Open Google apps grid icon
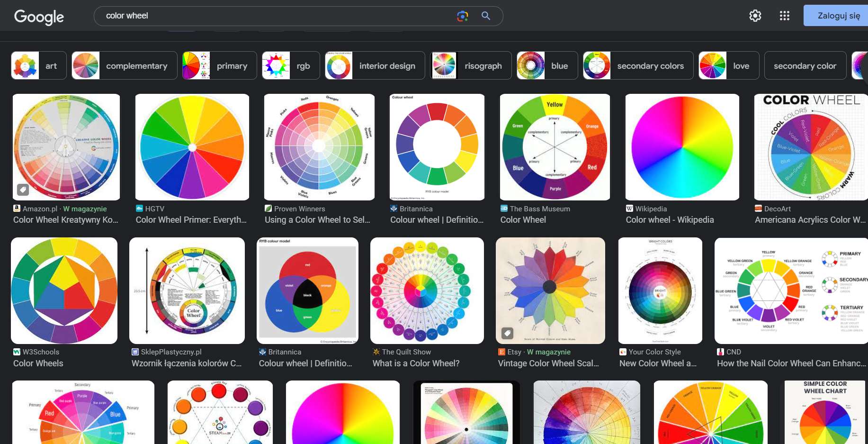The width and height of the screenshot is (868, 444). (x=785, y=16)
